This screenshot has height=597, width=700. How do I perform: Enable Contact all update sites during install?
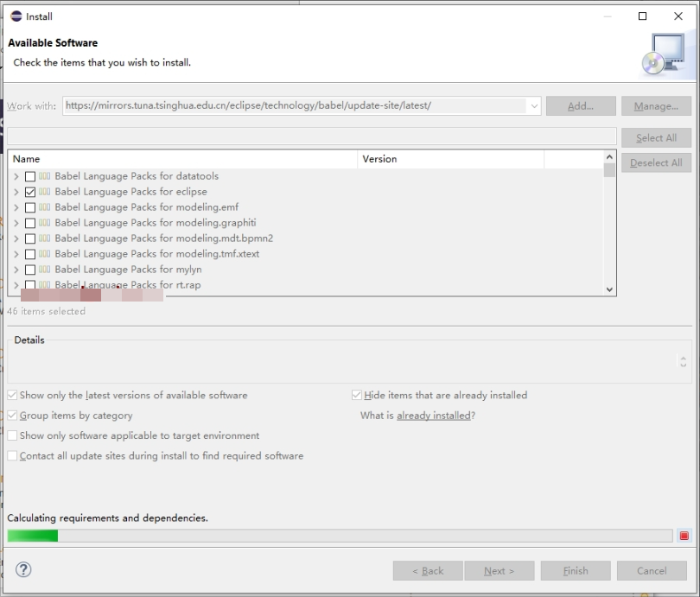coord(12,455)
